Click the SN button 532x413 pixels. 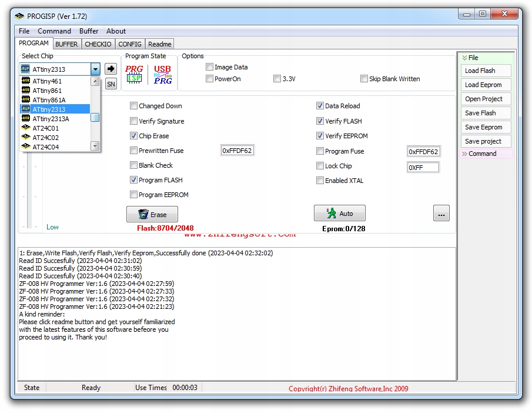pos(111,84)
